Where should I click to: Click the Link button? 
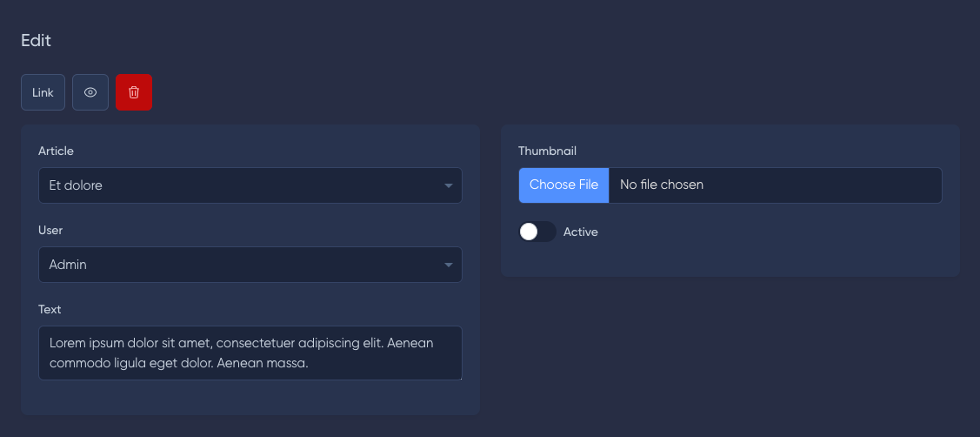[43, 92]
